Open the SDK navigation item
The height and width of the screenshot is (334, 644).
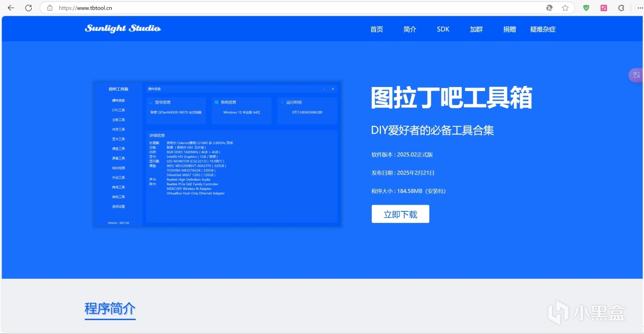(443, 29)
